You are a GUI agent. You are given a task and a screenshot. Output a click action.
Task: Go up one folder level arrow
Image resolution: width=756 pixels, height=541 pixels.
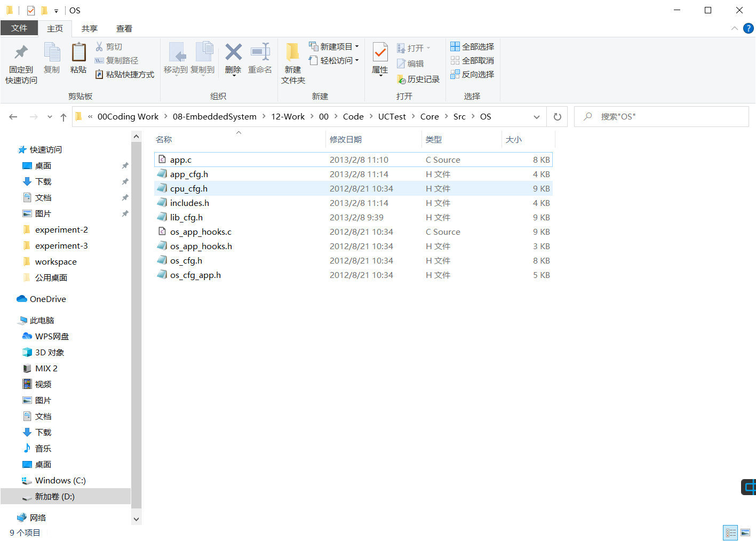63,117
